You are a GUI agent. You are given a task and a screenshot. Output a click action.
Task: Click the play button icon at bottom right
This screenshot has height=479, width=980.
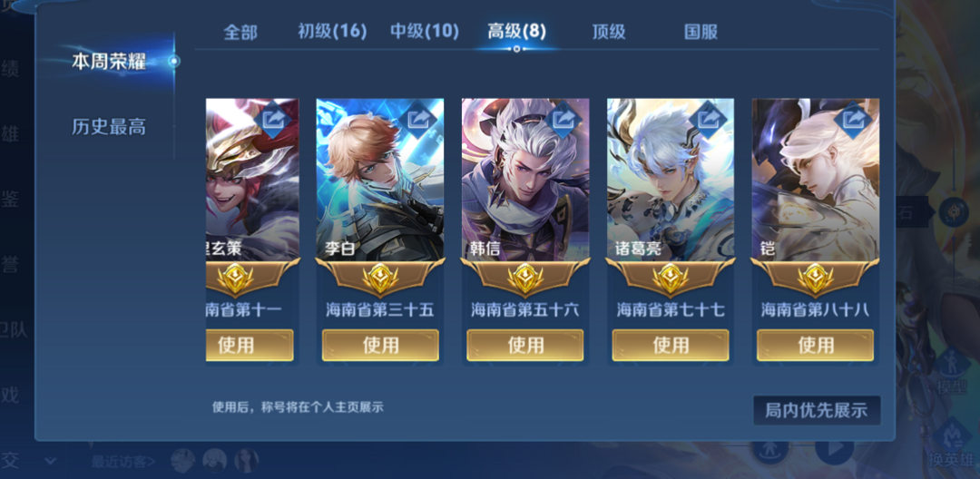pyautogui.click(x=835, y=448)
